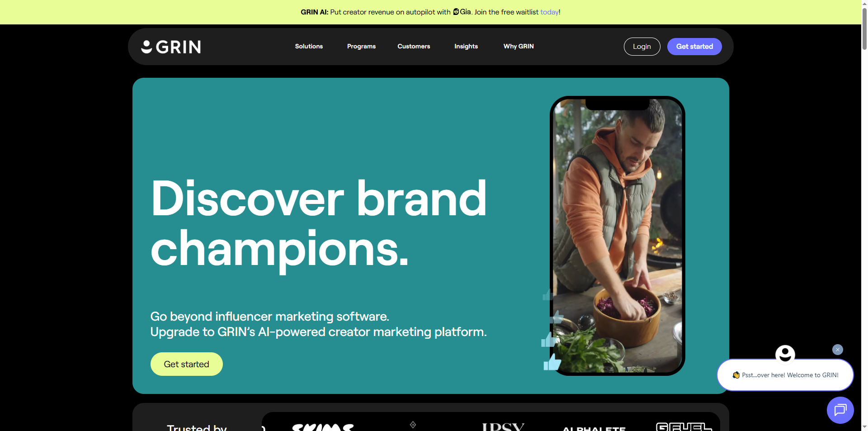868x431 pixels.
Task: Click the purple Get started header button
Action: coord(694,47)
